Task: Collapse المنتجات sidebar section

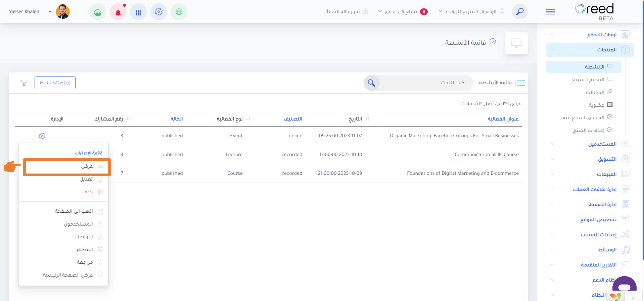Action: tap(590, 50)
